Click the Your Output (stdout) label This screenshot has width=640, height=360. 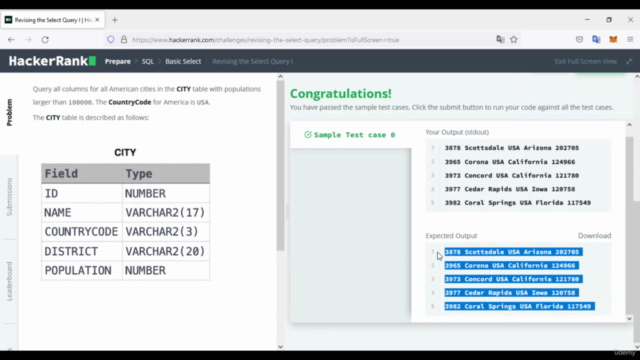click(457, 132)
